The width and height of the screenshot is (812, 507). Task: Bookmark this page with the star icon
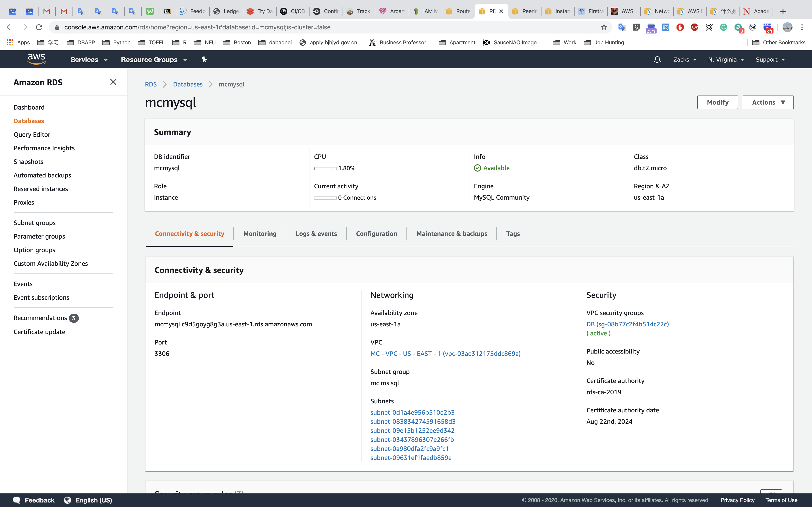[604, 27]
